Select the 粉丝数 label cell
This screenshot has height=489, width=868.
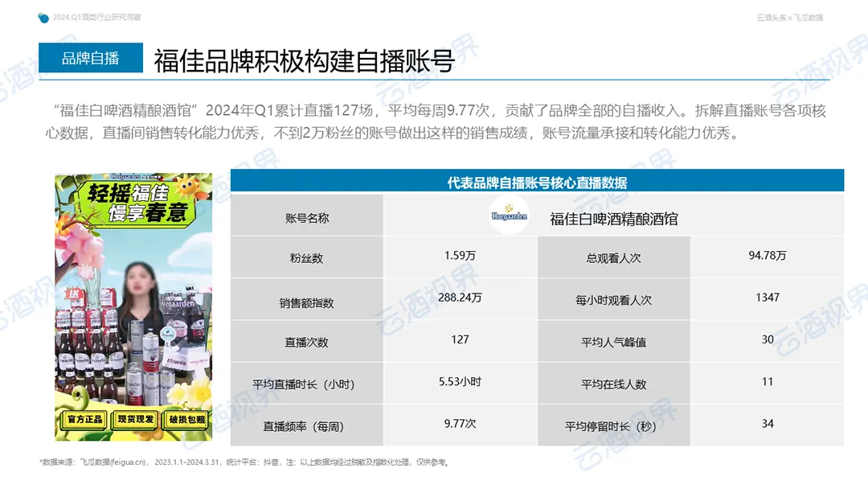pyautogui.click(x=307, y=257)
